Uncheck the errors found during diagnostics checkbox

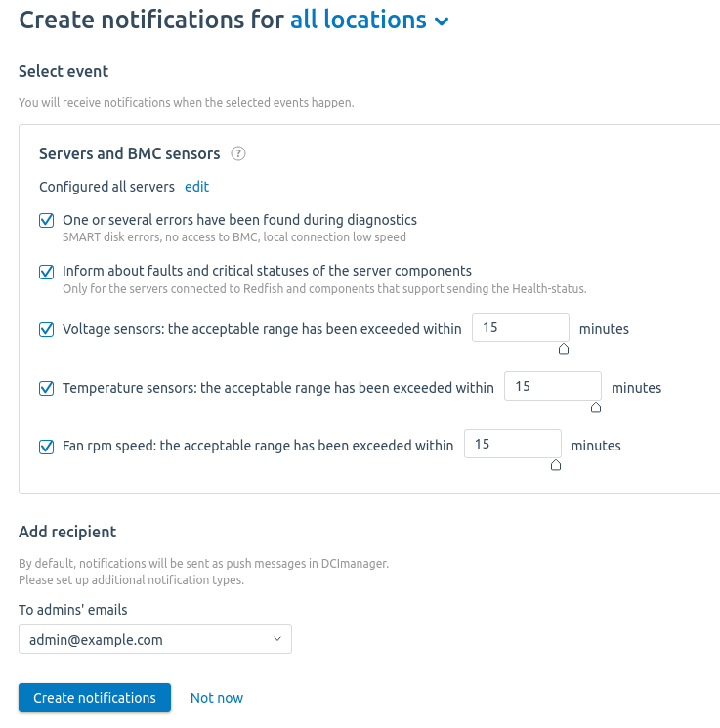tap(47, 220)
